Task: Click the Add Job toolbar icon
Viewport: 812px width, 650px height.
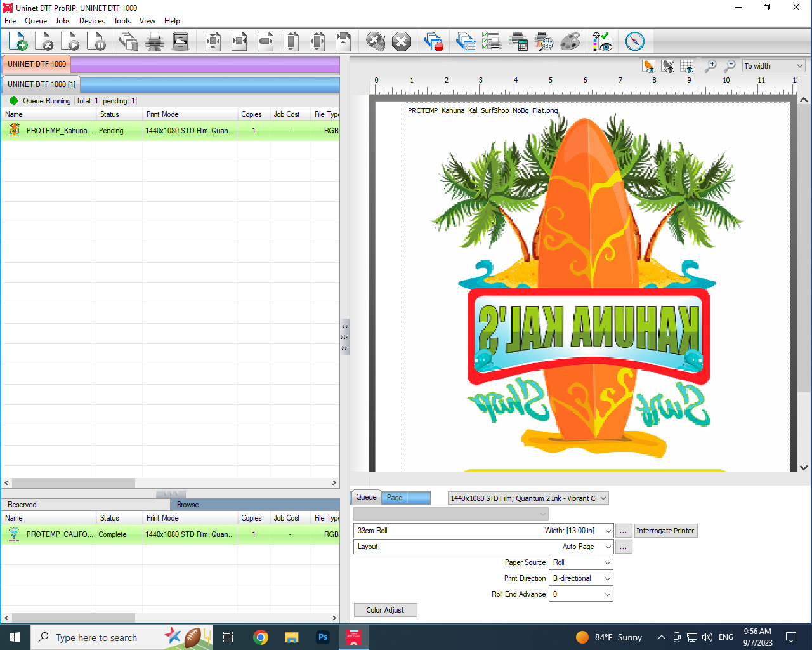Action: [x=19, y=41]
